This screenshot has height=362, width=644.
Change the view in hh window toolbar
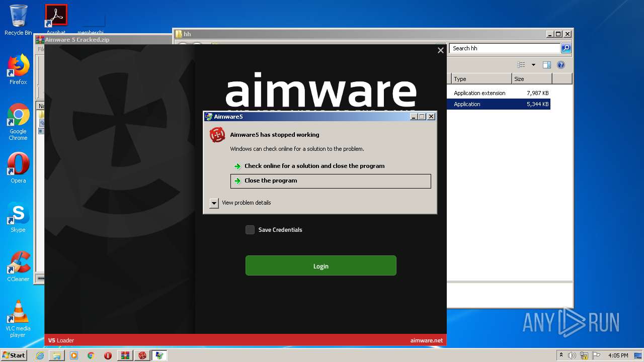pyautogui.click(x=521, y=65)
